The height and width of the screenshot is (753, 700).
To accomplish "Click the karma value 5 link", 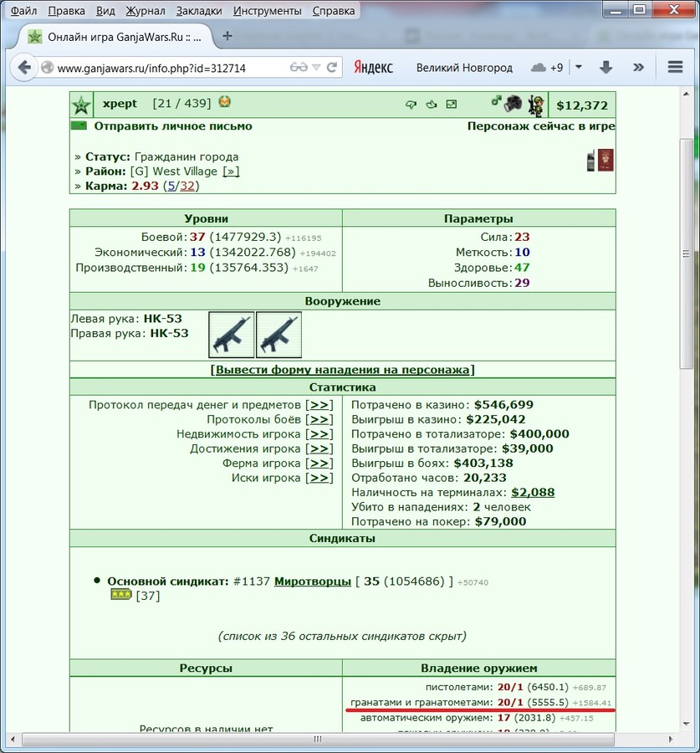I will [171, 186].
